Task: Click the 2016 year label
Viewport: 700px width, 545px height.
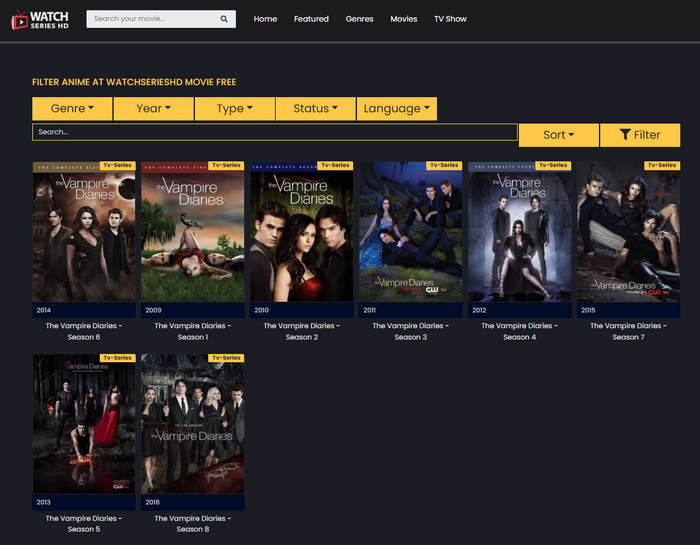Action: coord(152,503)
